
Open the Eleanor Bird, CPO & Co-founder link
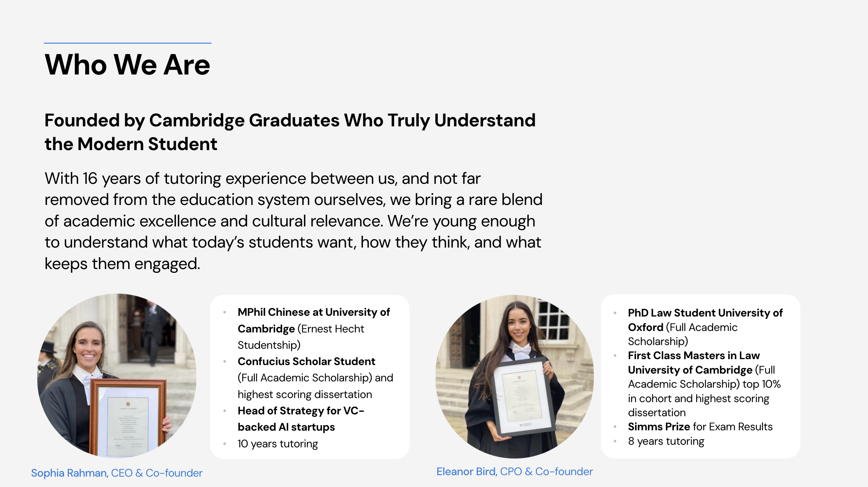click(514, 471)
